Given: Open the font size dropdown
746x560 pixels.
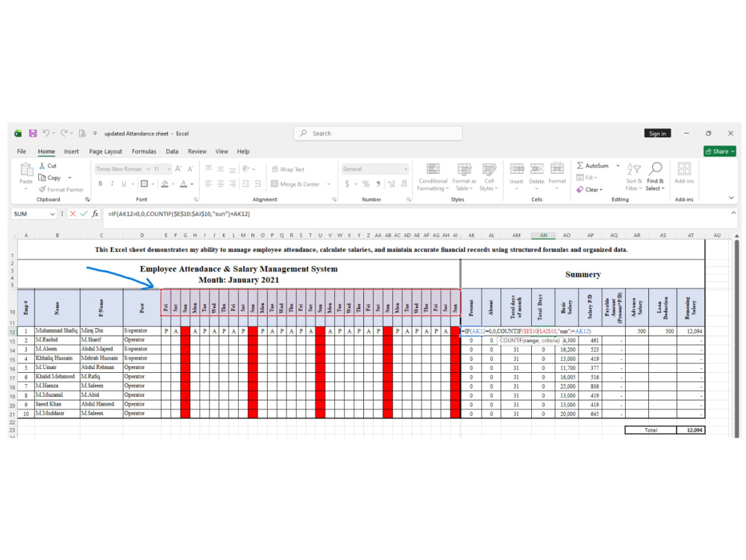Looking at the screenshot, I should pos(169,169).
